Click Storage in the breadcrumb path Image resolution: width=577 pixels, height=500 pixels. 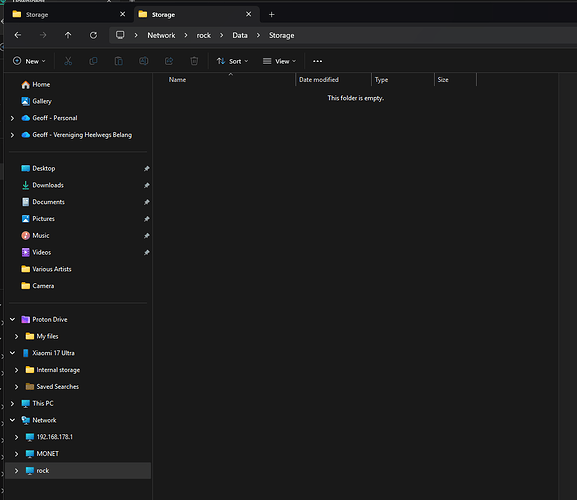click(282, 35)
